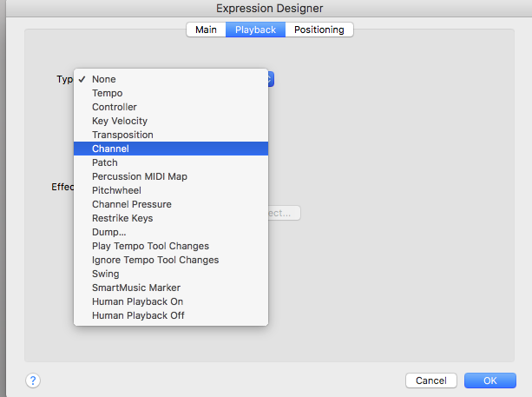This screenshot has height=397, width=532.
Task: Choose Key Velocity from the list
Action: [x=120, y=121]
